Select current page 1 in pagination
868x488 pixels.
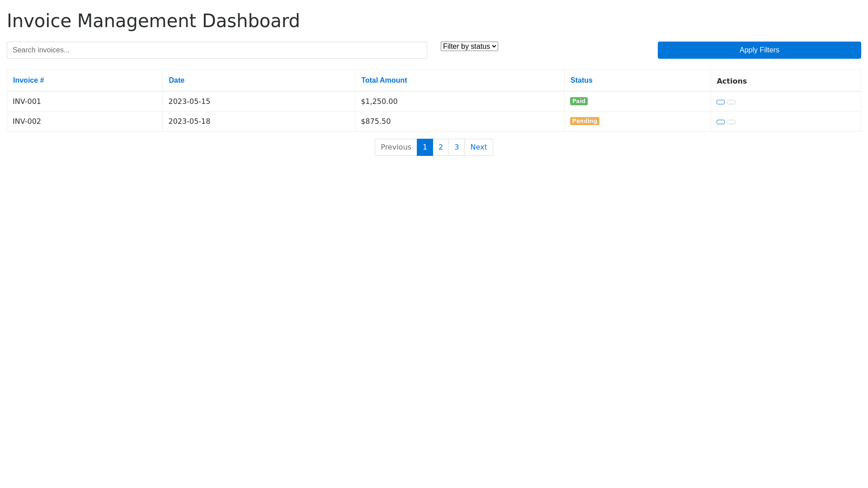[x=425, y=147]
